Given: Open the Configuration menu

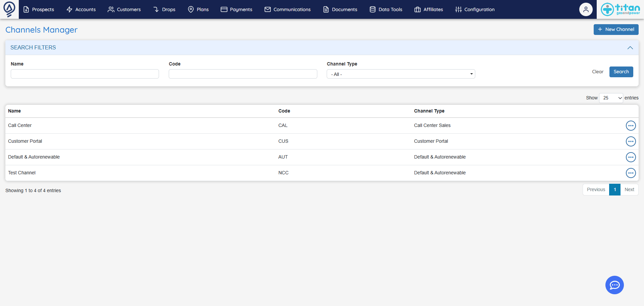Looking at the screenshot, I should point(475,9).
